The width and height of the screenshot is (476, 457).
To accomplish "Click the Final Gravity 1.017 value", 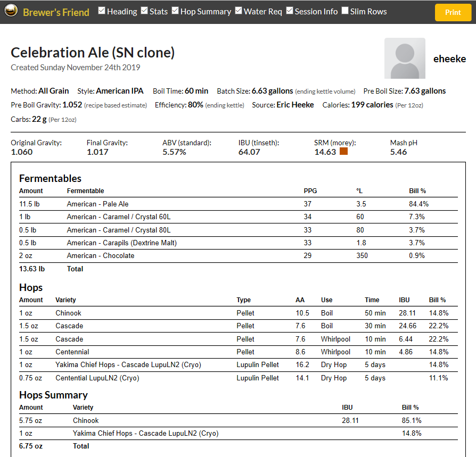I will 97,152.
